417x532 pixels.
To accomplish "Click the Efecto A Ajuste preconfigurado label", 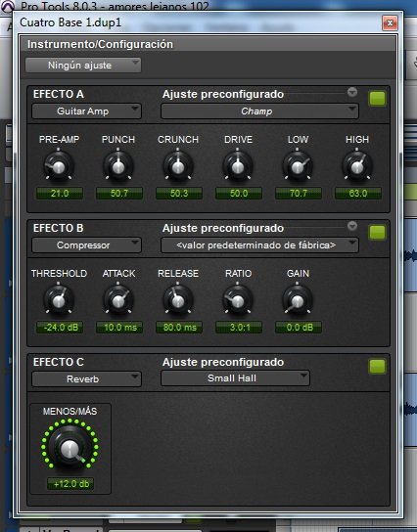I will click(x=223, y=94).
